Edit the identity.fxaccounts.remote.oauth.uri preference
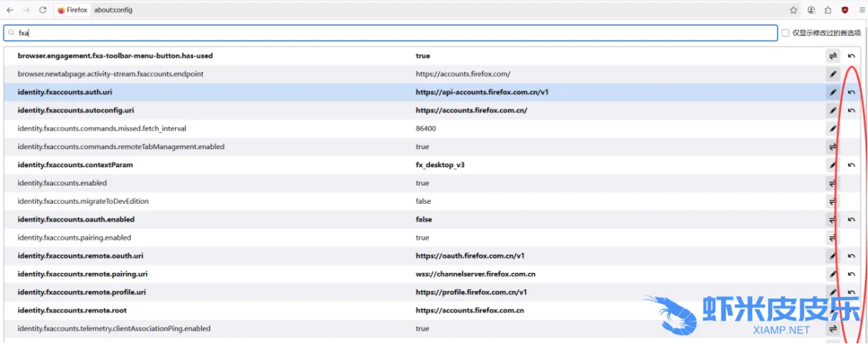The width and height of the screenshot is (868, 344). pos(833,256)
